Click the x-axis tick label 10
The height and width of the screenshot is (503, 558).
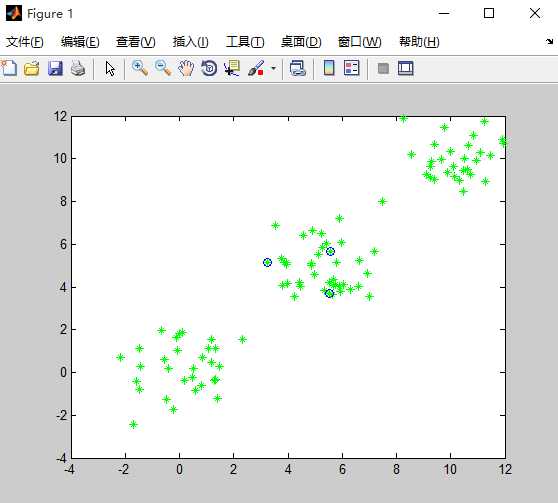(450, 470)
